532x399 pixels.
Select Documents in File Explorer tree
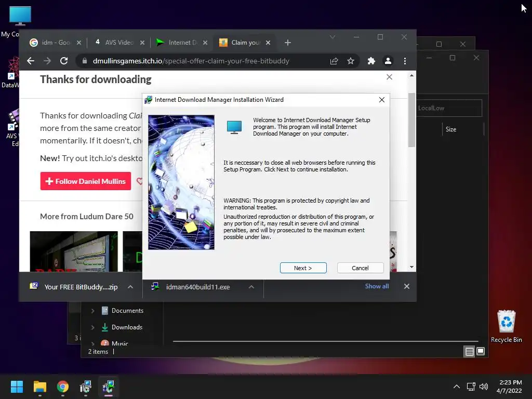pyautogui.click(x=127, y=311)
